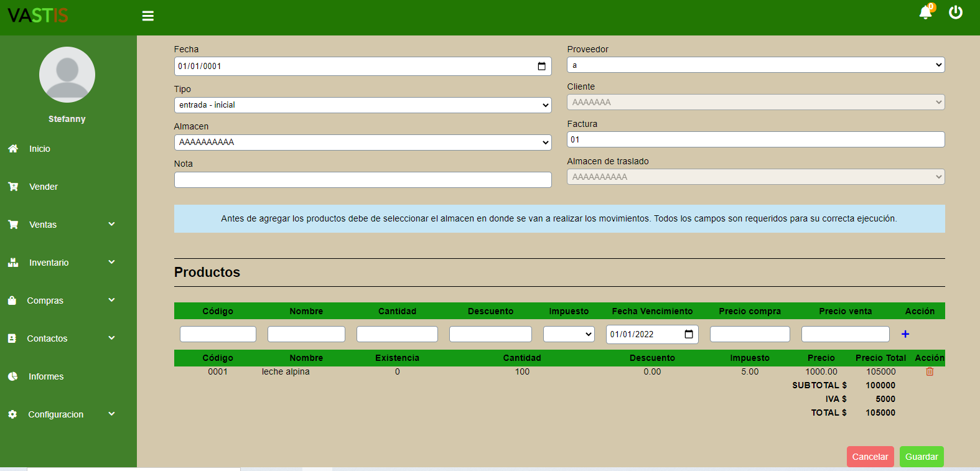This screenshot has width=980, height=471.
Task: Open the Cliente dropdown
Action: (756, 102)
